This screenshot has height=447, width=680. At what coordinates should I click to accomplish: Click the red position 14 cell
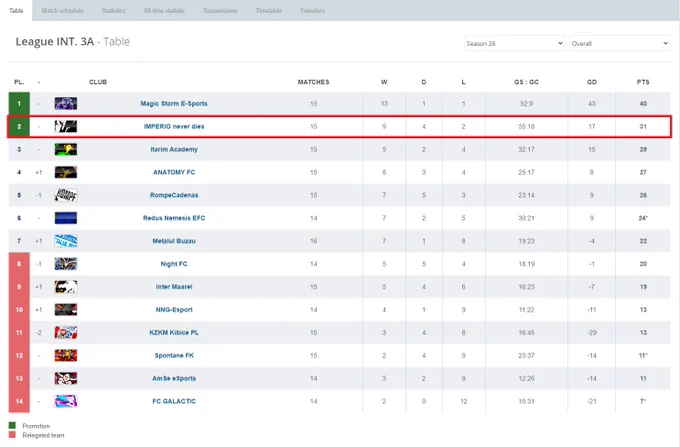coord(19,401)
